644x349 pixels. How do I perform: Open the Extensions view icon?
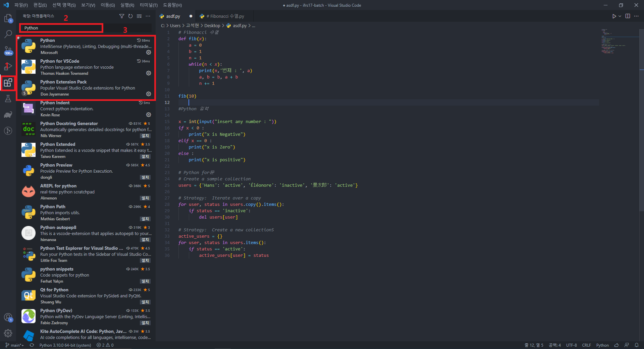8,82
